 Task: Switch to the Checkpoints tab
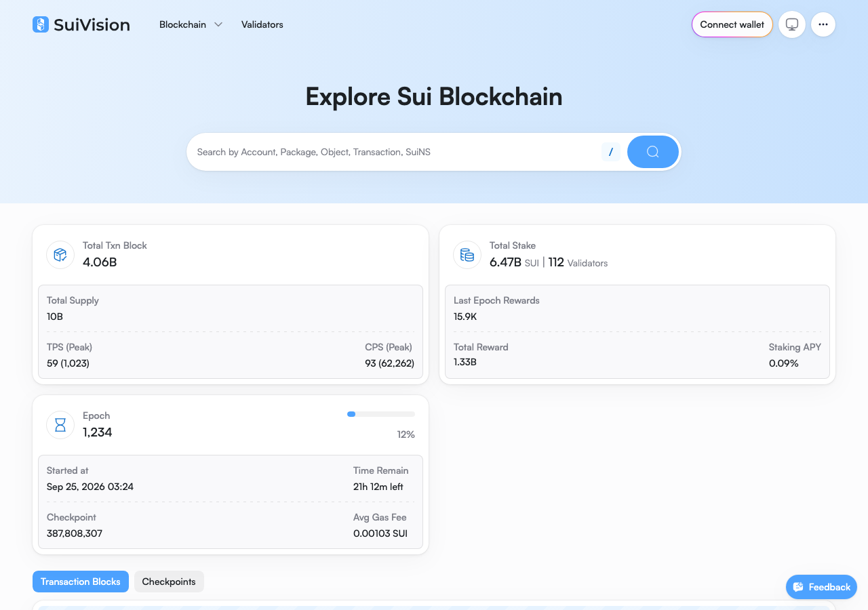coord(169,582)
